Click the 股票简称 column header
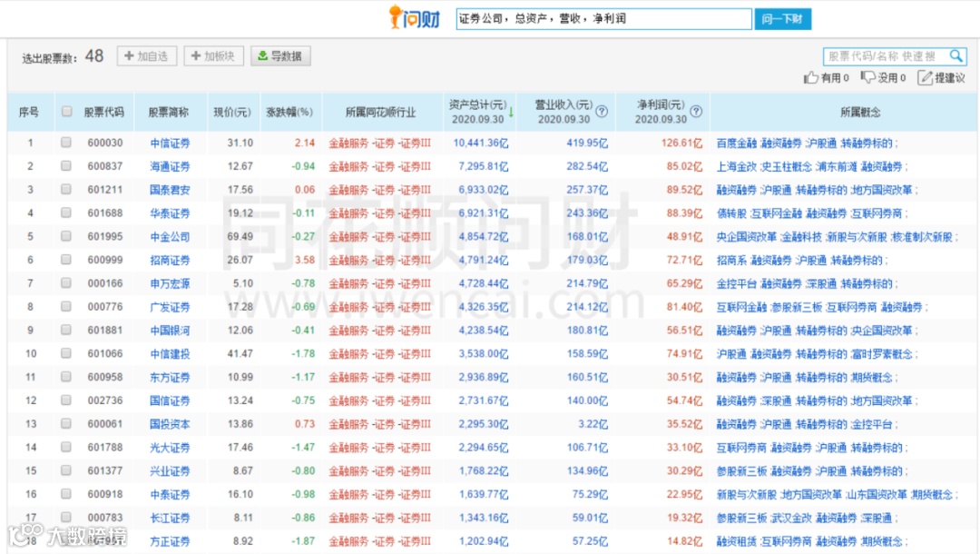The image size is (980, 554). coord(168,112)
